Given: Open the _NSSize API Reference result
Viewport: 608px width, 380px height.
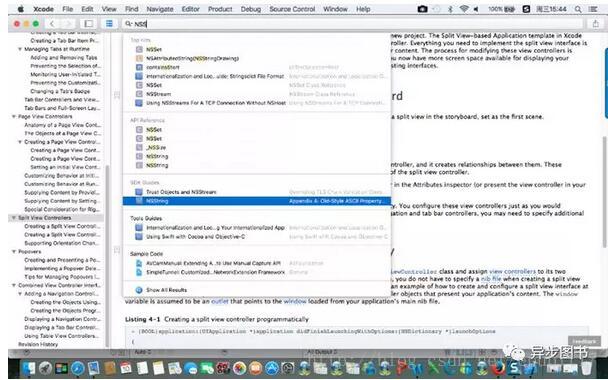Looking at the screenshot, I should coord(256,147).
